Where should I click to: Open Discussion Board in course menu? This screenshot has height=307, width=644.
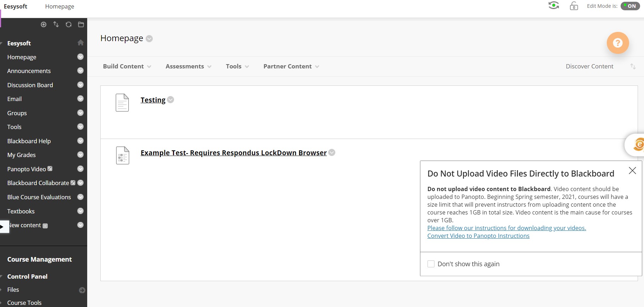[30, 85]
